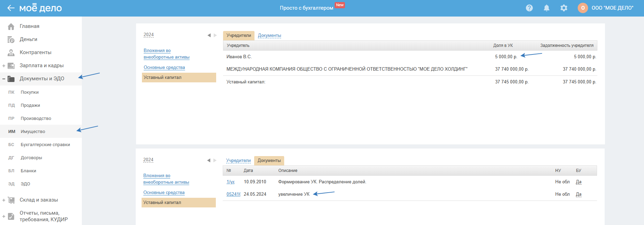
Task: Click the Дата column header
Action: (248, 171)
